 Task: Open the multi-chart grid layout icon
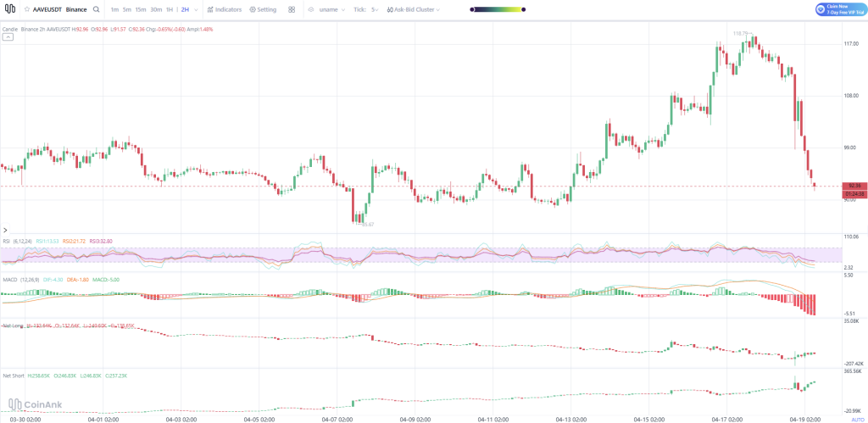coord(292,9)
